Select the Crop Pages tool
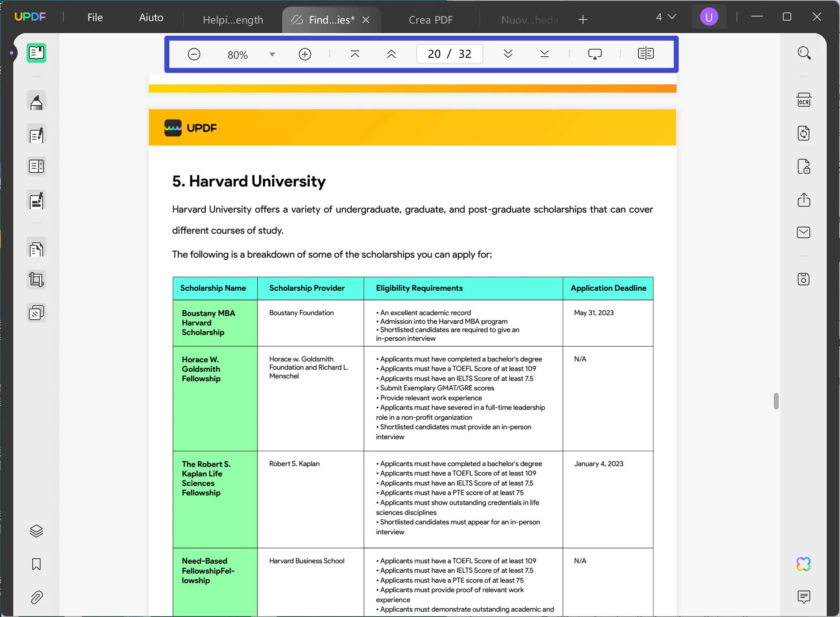 click(36, 280)
